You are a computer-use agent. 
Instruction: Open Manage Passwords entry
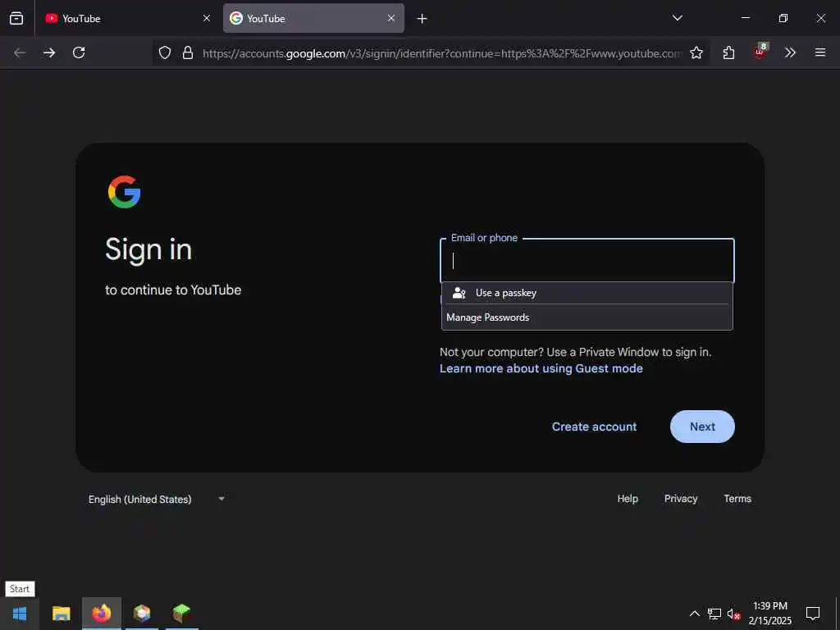click(587, 317)
